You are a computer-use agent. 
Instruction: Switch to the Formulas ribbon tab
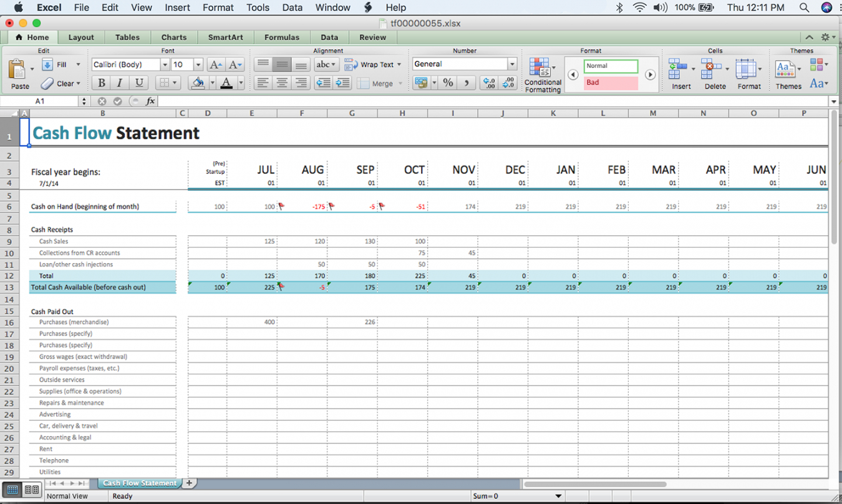[x=281, y=37]
